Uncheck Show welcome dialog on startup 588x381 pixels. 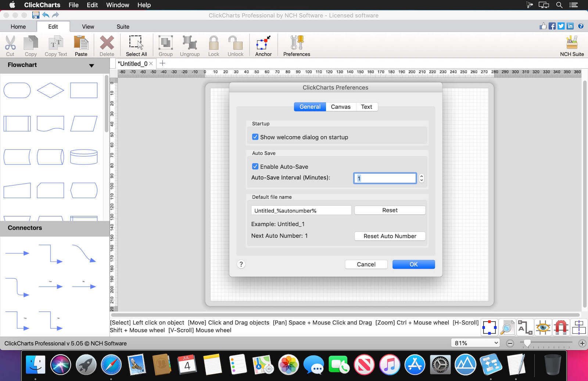point(255,137)
